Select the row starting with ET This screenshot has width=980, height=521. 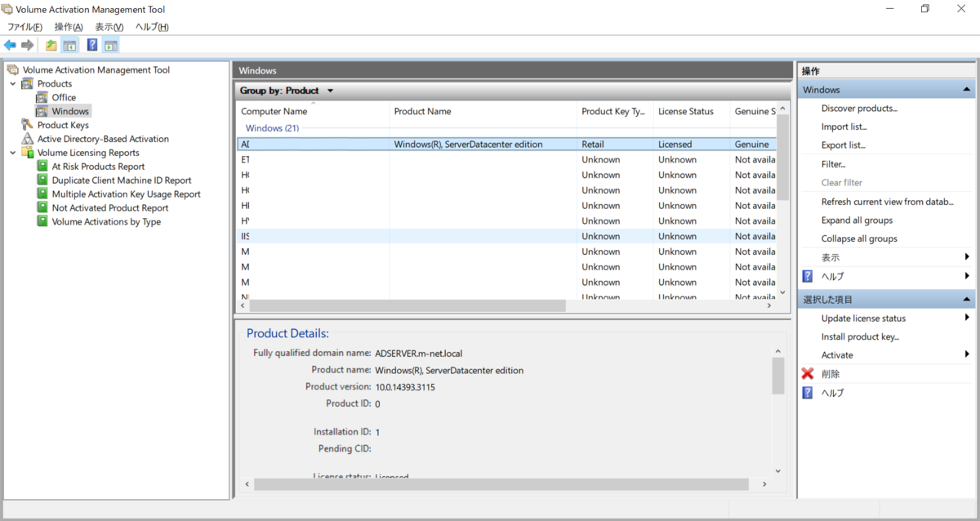pos(506,160)
